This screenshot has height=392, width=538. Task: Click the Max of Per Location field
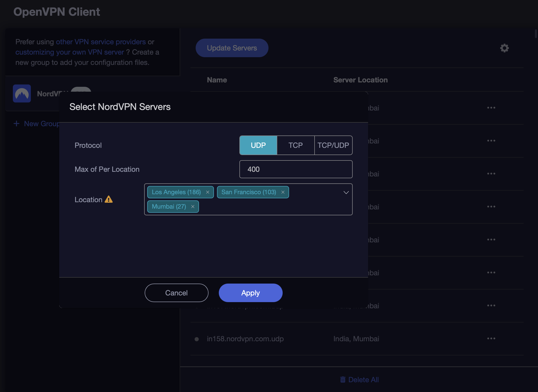[296, 169]
